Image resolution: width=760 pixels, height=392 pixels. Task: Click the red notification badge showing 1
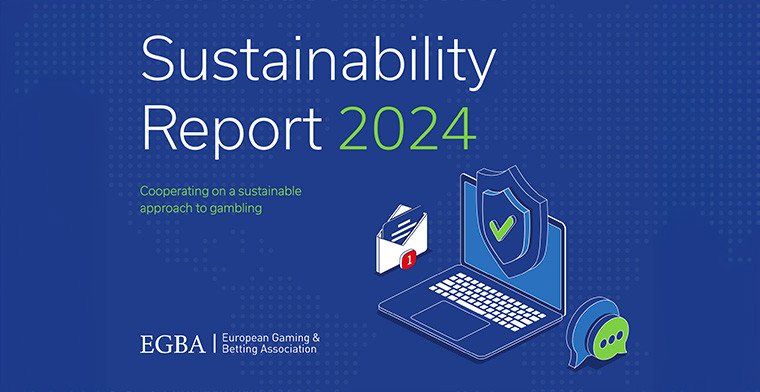tap(409, 260)
